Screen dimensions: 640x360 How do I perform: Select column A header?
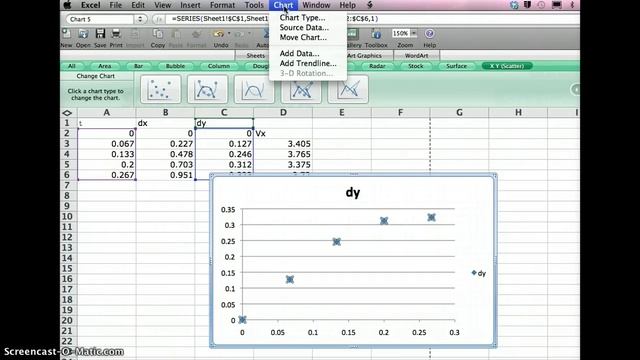[107, 113]
